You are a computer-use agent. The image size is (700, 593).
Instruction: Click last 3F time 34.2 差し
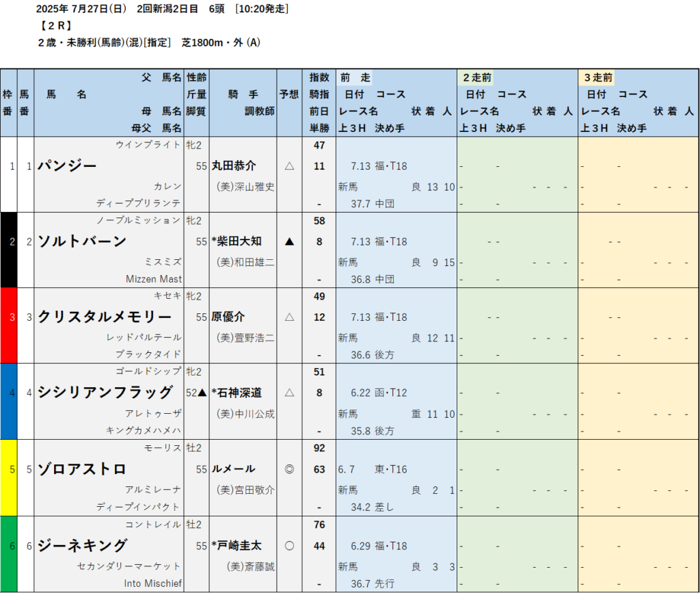tap(373, 508)
